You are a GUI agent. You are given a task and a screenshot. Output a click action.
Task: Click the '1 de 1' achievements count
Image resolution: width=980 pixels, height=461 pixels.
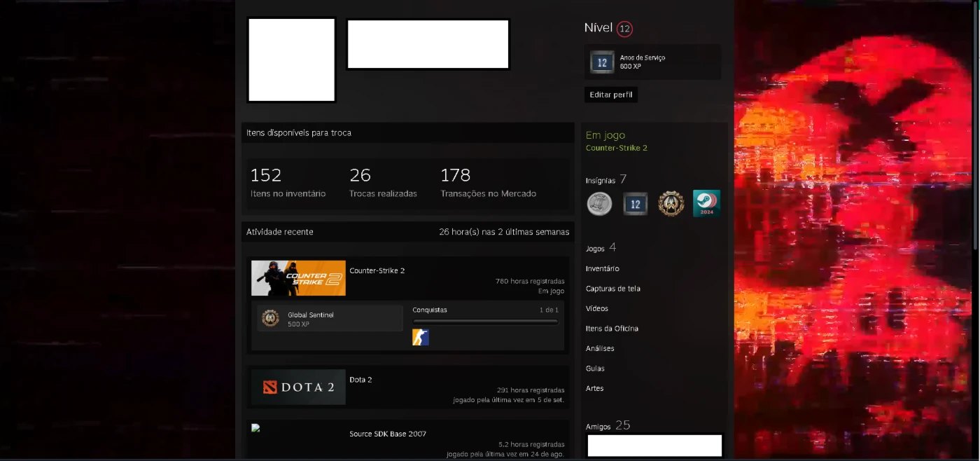549,310
